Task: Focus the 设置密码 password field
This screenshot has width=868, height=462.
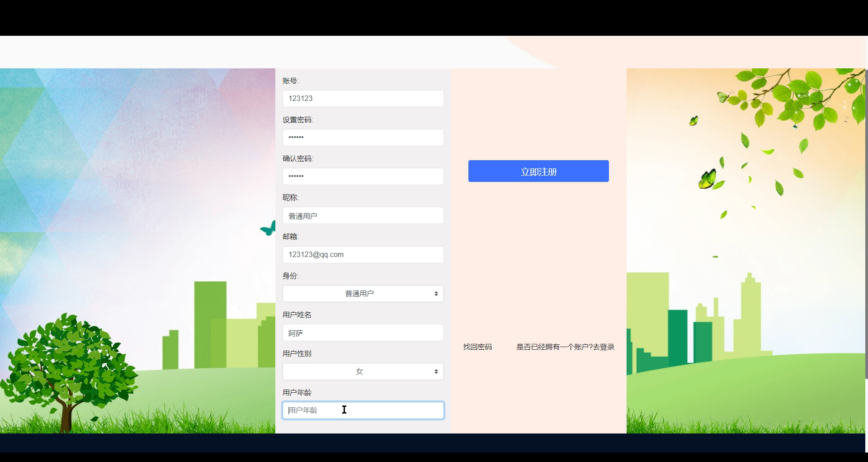Action: click(x=363, y=138)
